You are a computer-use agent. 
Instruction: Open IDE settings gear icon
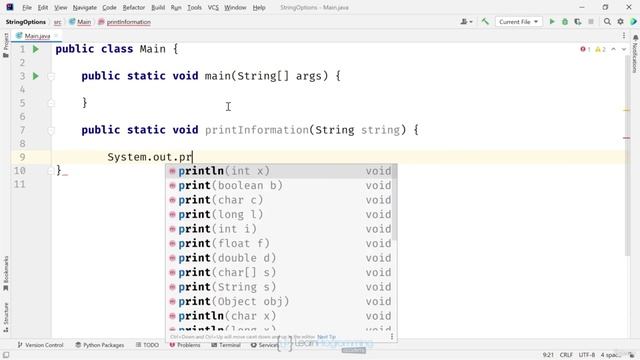coord(620,22)
